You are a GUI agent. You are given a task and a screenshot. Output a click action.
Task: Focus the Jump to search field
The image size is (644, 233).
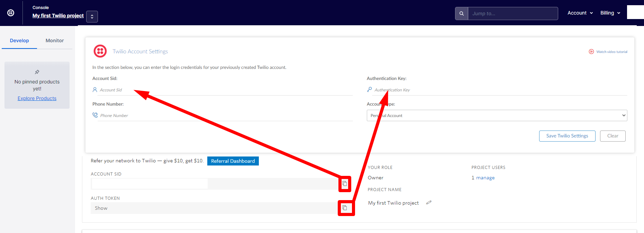click(x=513, y=14)
